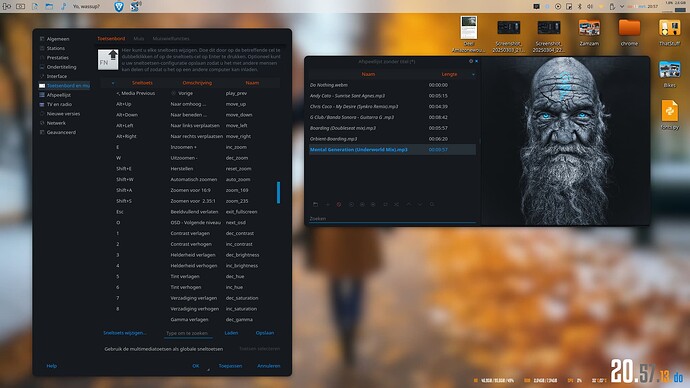
Task: Open the chrome desktop folder
Action: click(x=629, y=32)
